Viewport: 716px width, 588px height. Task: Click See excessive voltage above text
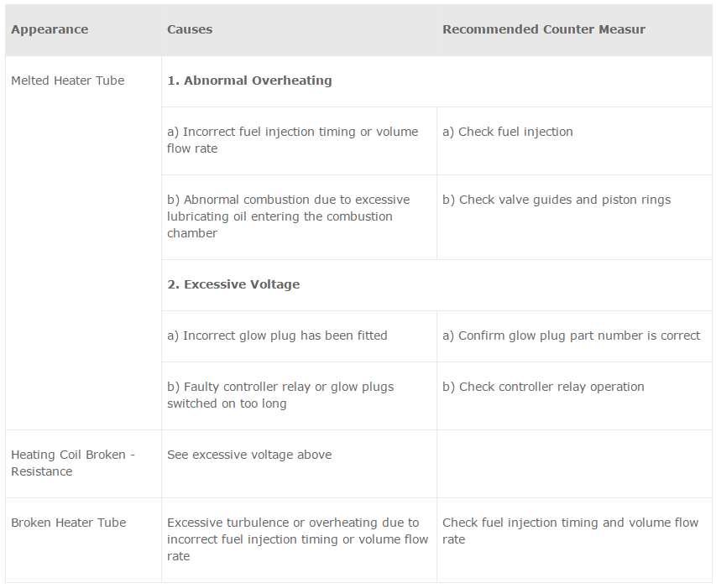[x=249, y=455]
